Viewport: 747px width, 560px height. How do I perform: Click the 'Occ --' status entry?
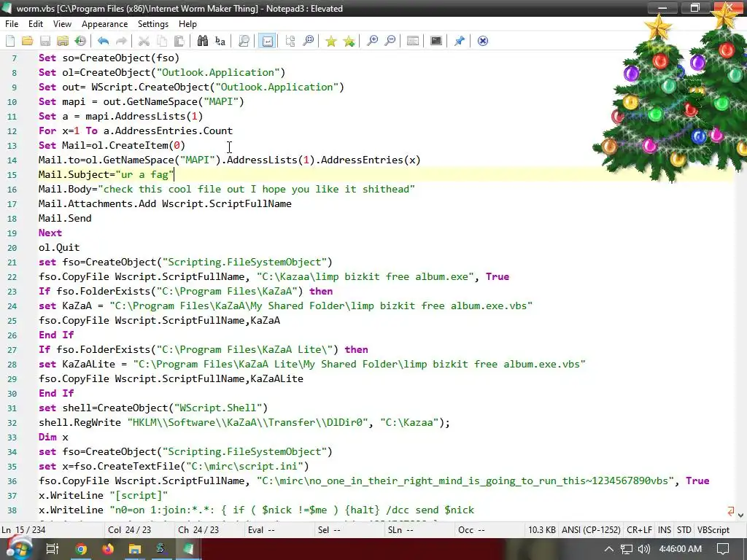pyautogui.click(x=471, y=530)
